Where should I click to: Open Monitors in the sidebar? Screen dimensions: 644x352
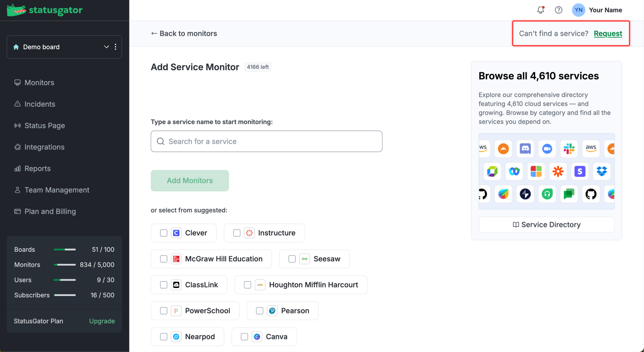click(x=39, y=82)
